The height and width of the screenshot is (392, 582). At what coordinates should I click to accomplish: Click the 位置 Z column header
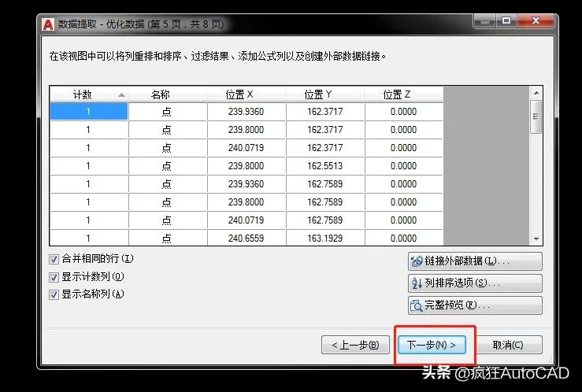point(404,94)
